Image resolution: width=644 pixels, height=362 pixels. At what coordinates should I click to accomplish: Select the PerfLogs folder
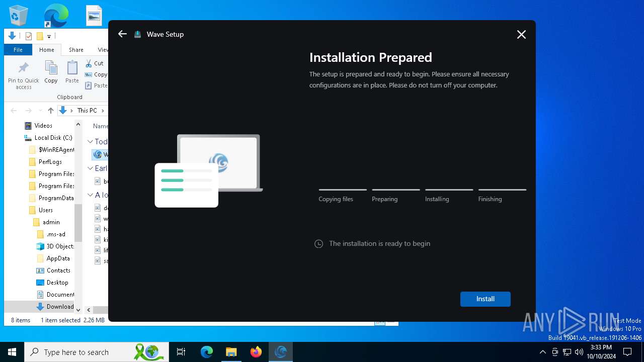(x=45, y=161)
